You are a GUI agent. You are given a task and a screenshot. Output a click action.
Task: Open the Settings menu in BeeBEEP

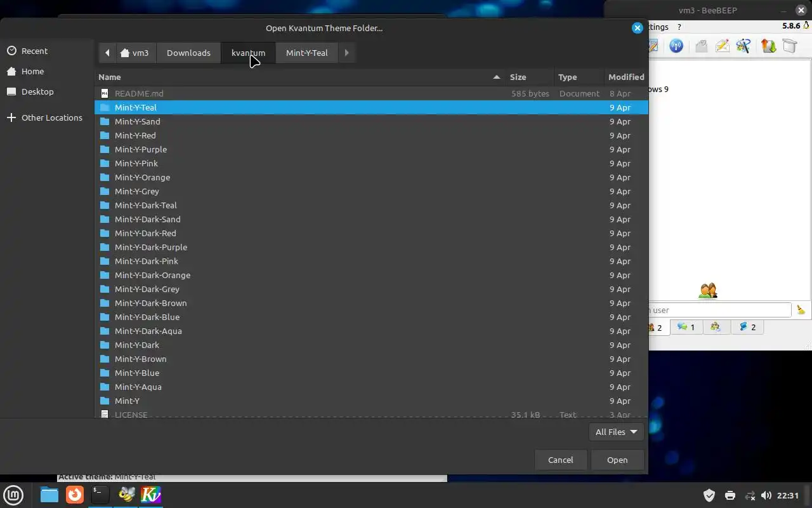[659, 27]
